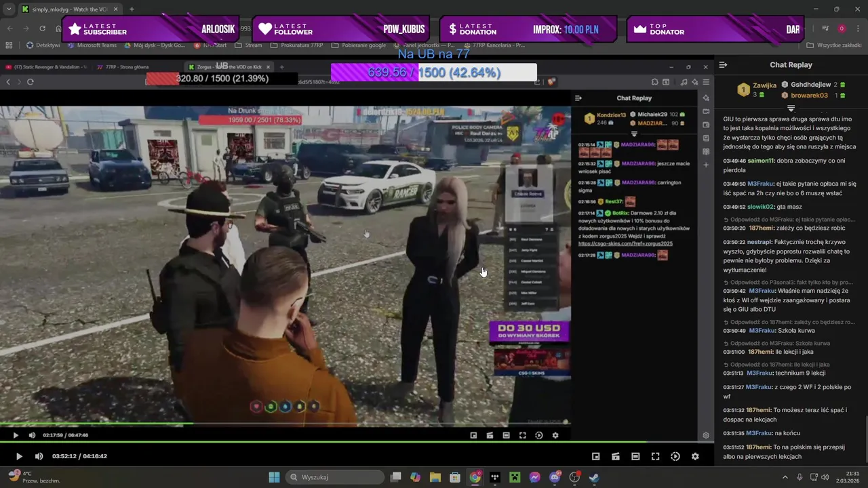Enter fullscreen on the outer VOD player
868x488 pixels.
point(655,457)
